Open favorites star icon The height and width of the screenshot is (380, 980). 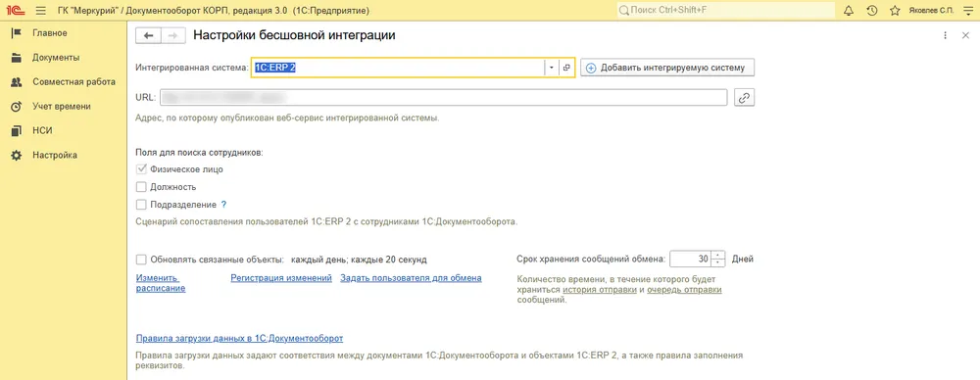tap(895, 11)
